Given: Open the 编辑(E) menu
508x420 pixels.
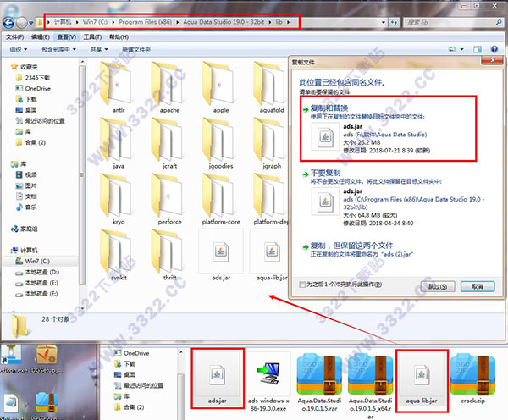Looking at the screenshot, I should 41,37.
